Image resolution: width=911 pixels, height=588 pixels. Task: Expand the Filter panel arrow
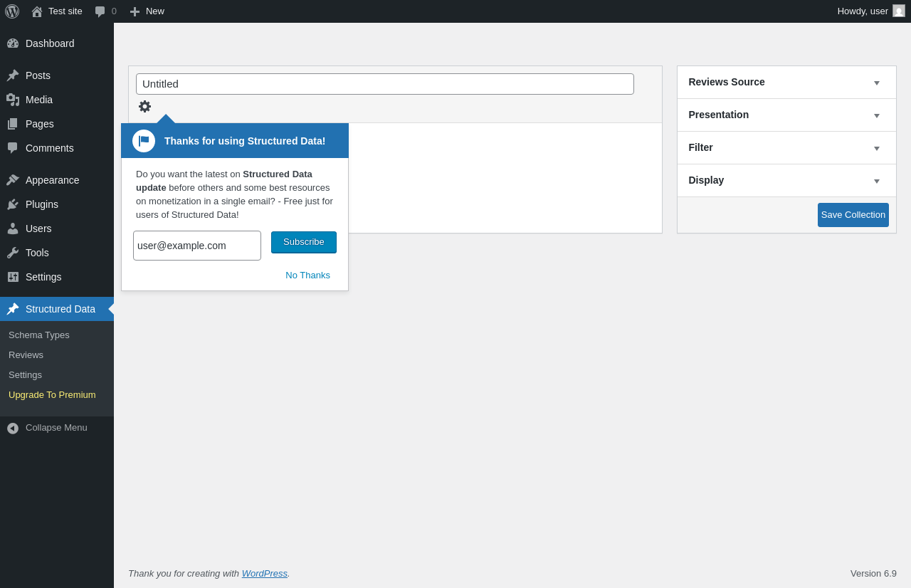(876, 148)
